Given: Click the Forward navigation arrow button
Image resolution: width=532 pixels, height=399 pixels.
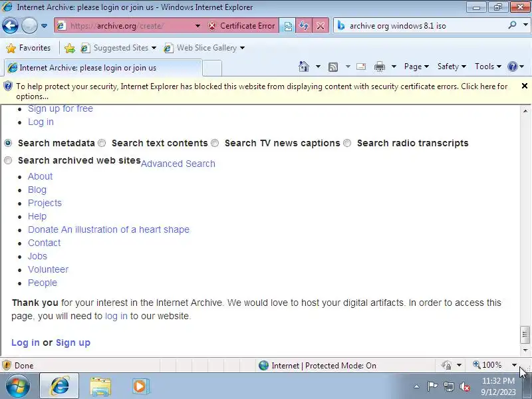Looking at the screenshot, I should tap(29, 26).
